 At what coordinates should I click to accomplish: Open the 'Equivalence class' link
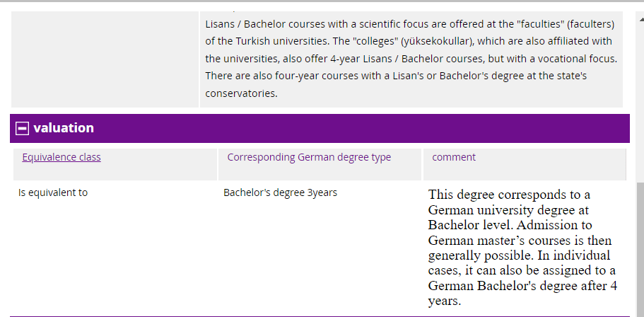[62, 157]
